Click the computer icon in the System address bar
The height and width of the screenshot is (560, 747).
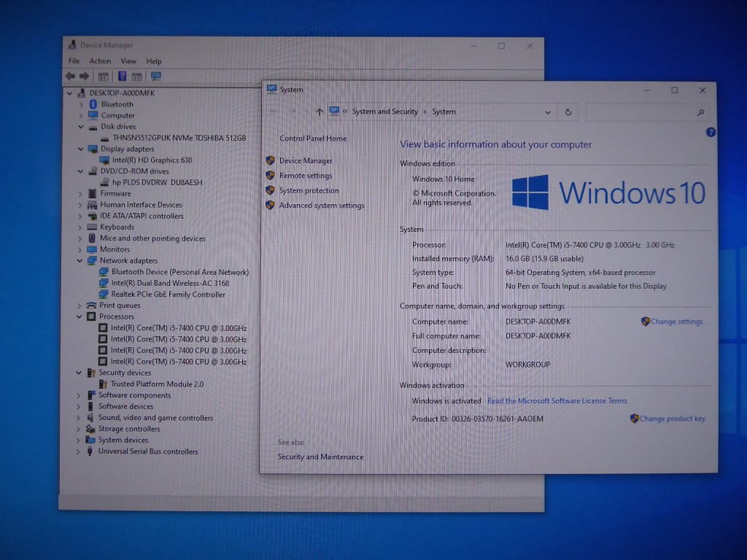[334, 112]
